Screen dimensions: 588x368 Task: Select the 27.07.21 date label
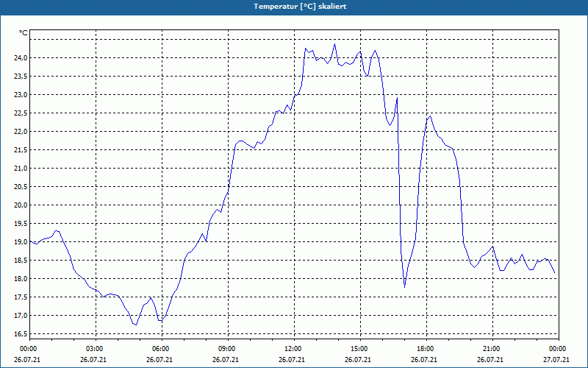(x=556, y=360)
